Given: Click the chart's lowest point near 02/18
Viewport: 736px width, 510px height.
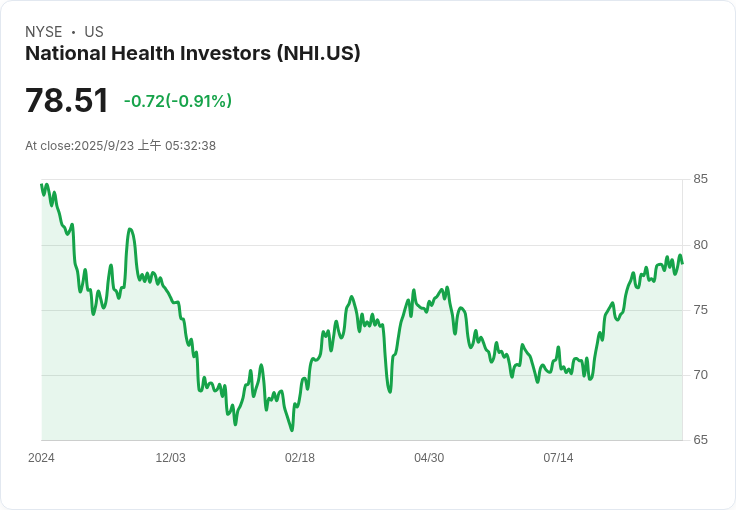Looking at the screenshot, I should coord(291,430).
